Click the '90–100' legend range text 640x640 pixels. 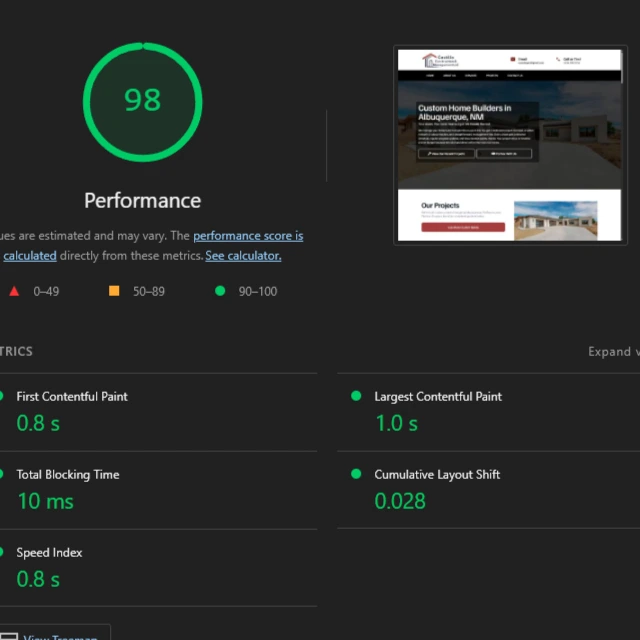click(x=258, y=291)
